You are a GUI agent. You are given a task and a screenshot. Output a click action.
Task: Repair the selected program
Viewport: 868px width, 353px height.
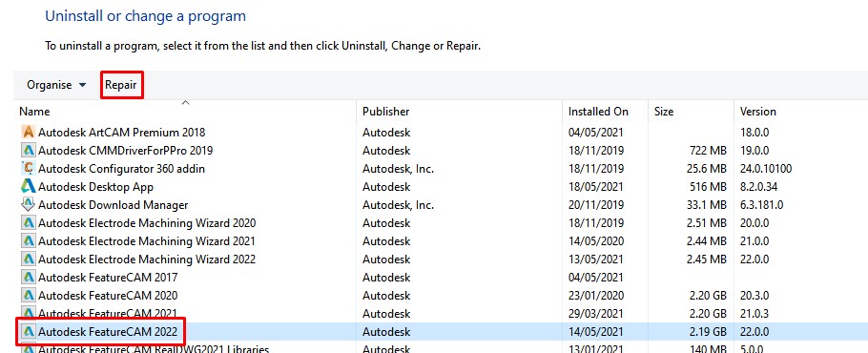[121, 85]
